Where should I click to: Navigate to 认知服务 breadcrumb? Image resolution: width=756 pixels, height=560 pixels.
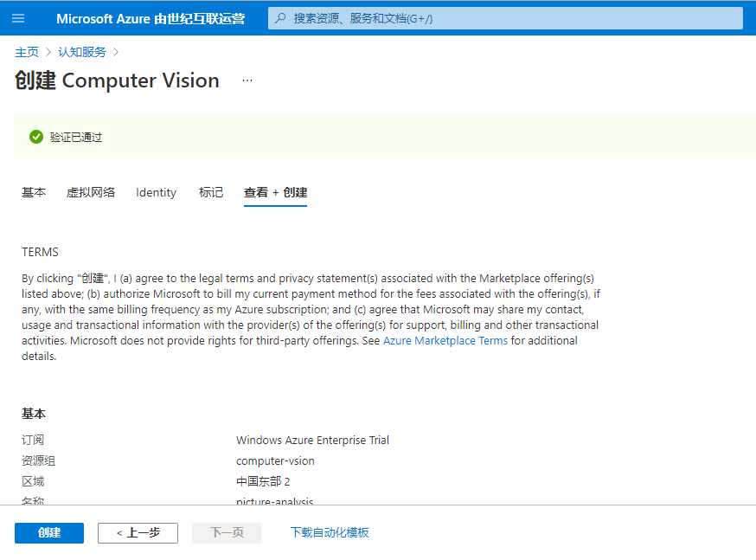click(82, 52)
